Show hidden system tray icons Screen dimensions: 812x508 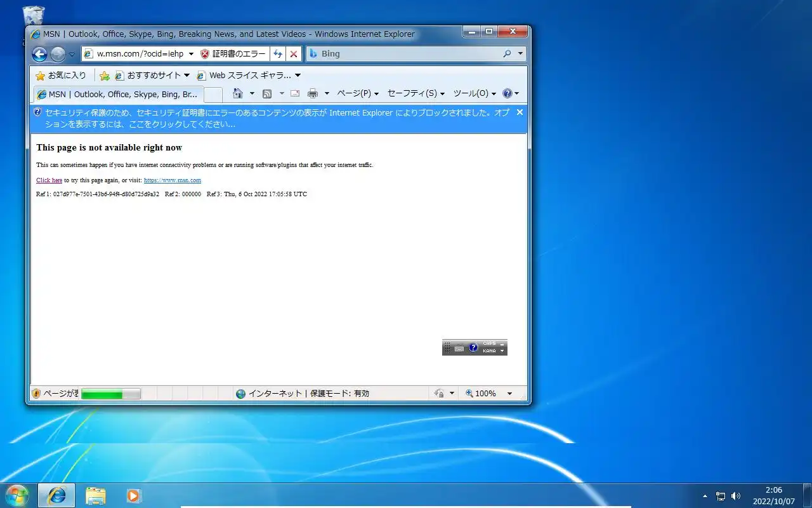click(x=705, y=496)
